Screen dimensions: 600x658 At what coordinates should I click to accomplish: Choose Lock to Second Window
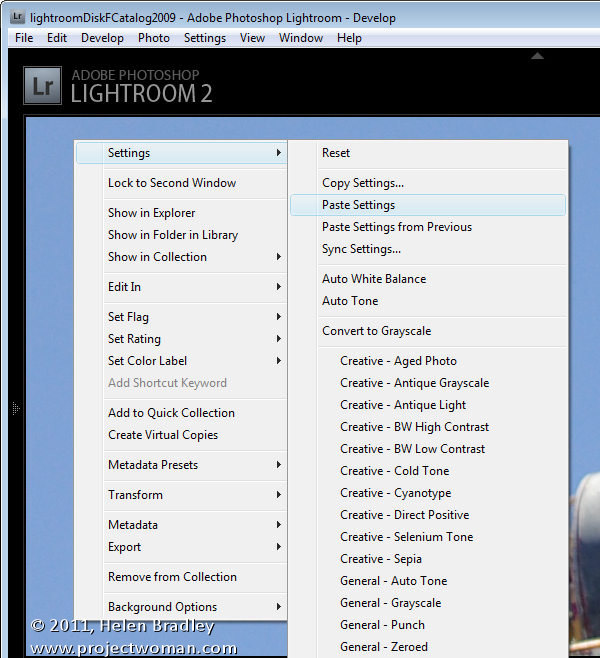click(x=182, y=183)
